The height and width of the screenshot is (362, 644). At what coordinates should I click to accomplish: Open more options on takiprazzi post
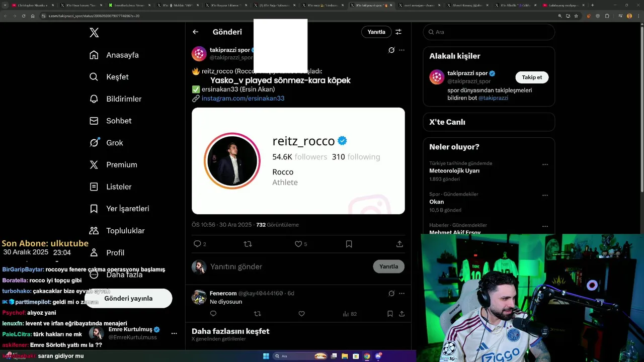[401, 50]
